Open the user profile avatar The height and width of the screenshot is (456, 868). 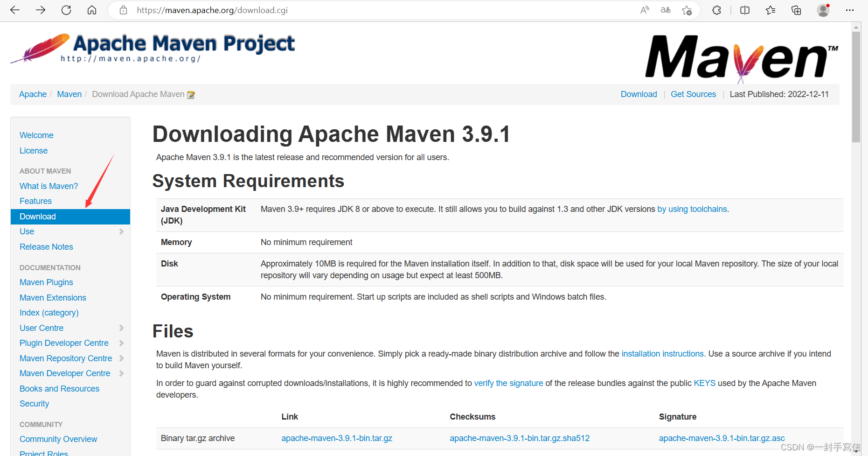823,10
